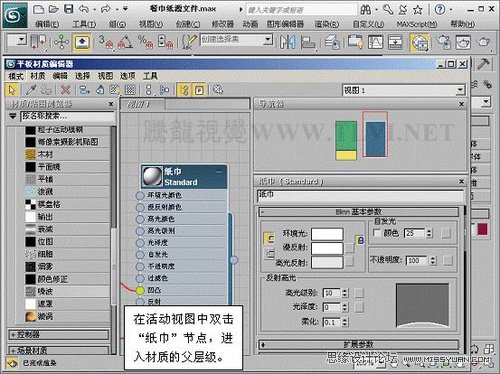Screen dimensions: 500x374
Task: Toggle the upper yellow lock button left of ambient
Action: coord(269,238)
